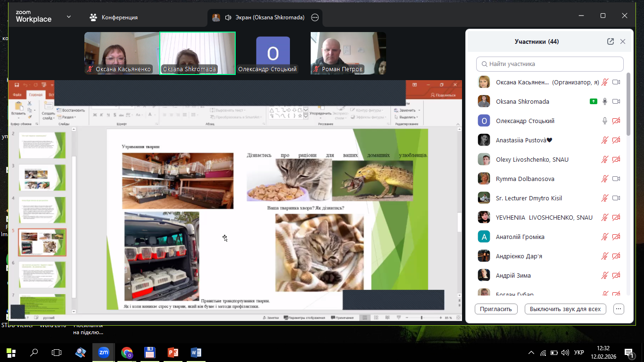
Task: Toggle Олександр Стоцький's microphone icon
Action: tap(605, 121)
